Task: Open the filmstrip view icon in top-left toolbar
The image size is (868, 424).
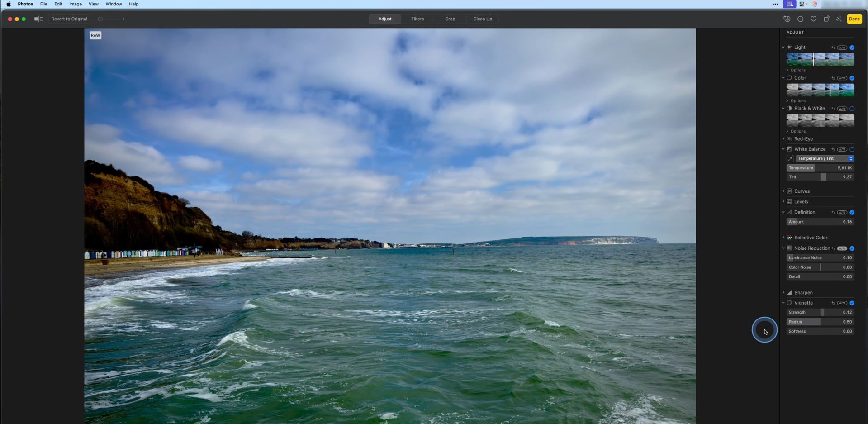Action: [x=38, y=19]
